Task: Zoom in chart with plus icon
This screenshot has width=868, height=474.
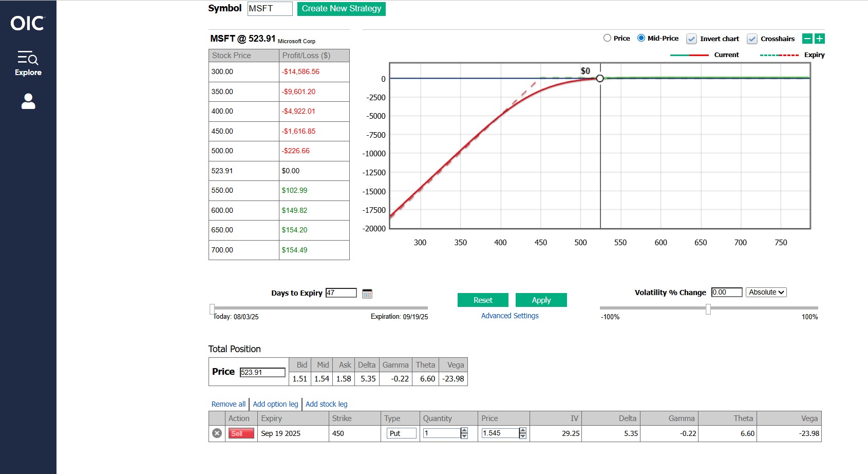Action: point(820,39)
